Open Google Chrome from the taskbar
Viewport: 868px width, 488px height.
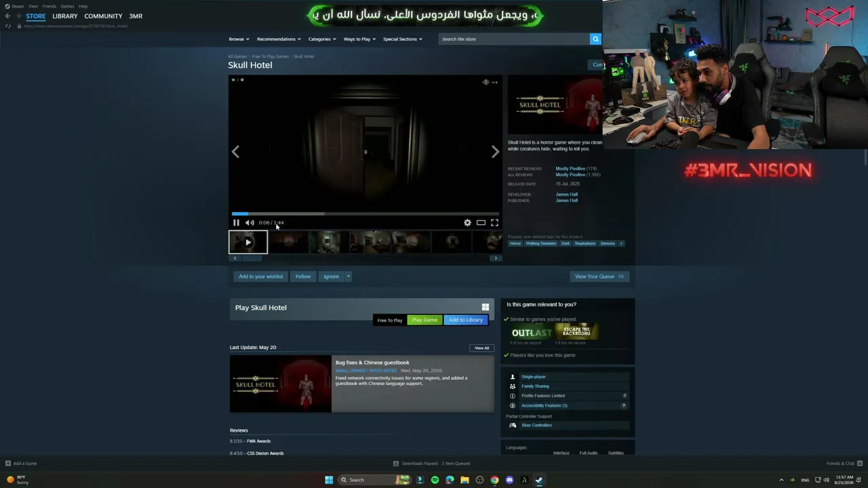tap(494, 480)
